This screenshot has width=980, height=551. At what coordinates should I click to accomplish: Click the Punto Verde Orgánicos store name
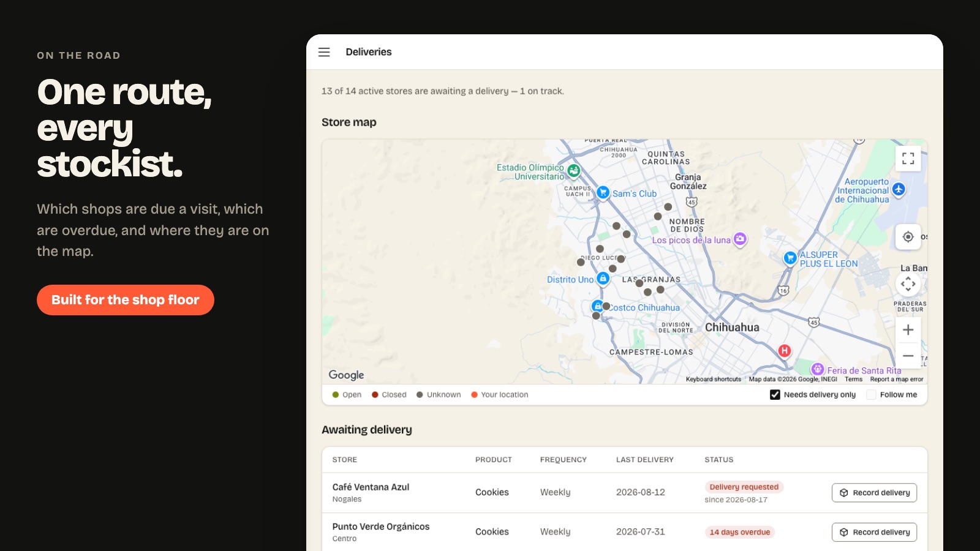[381, 527]
